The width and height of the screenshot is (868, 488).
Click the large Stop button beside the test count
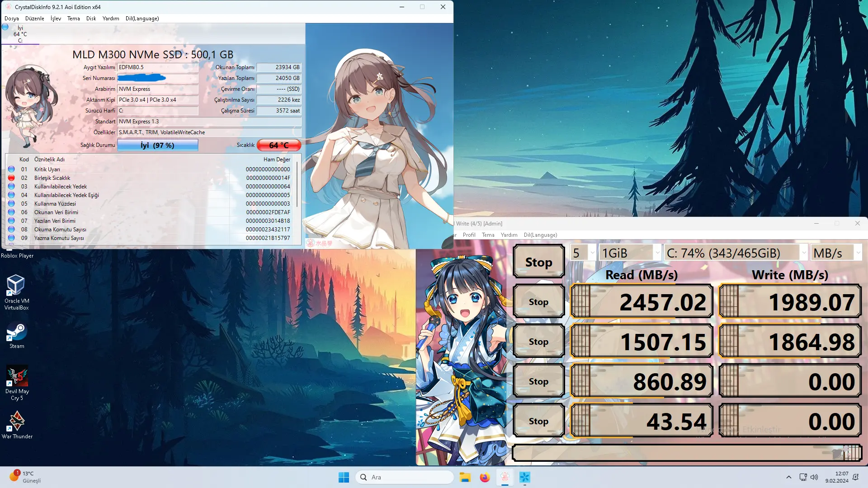539,262
